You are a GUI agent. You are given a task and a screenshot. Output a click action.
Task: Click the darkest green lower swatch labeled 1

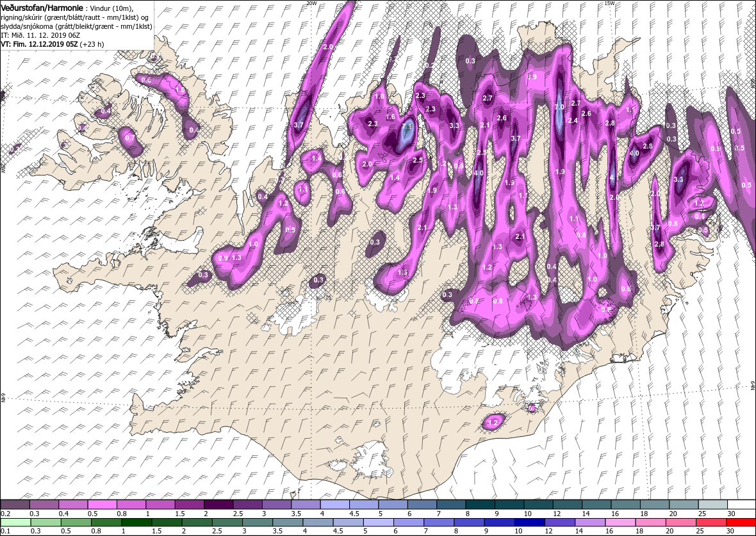tap(136, 523)
